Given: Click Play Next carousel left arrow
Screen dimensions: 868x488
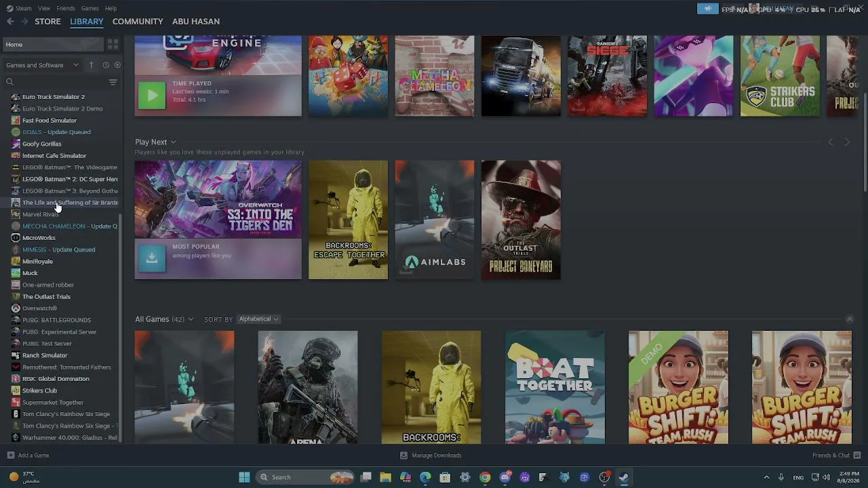Looking at the screenshot, I should pos(831,142).
